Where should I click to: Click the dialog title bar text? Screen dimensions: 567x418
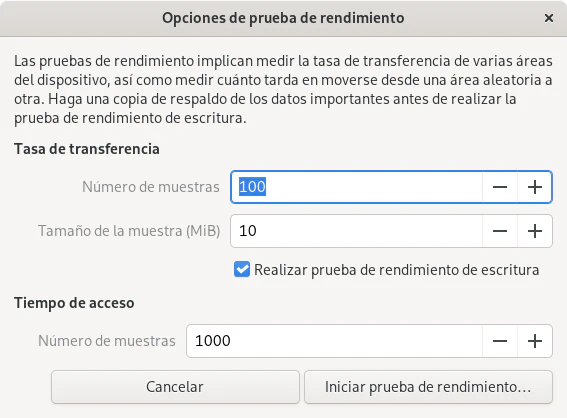(x=283, y=18)
